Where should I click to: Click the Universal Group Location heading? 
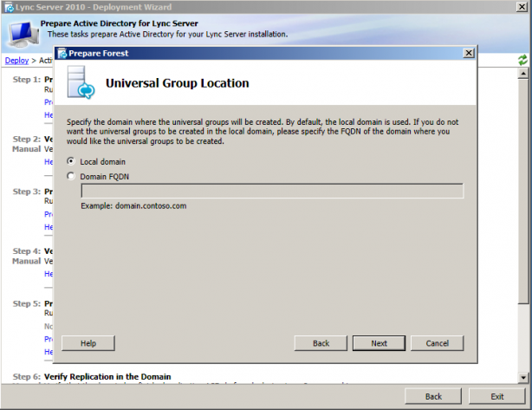(177, 83)
